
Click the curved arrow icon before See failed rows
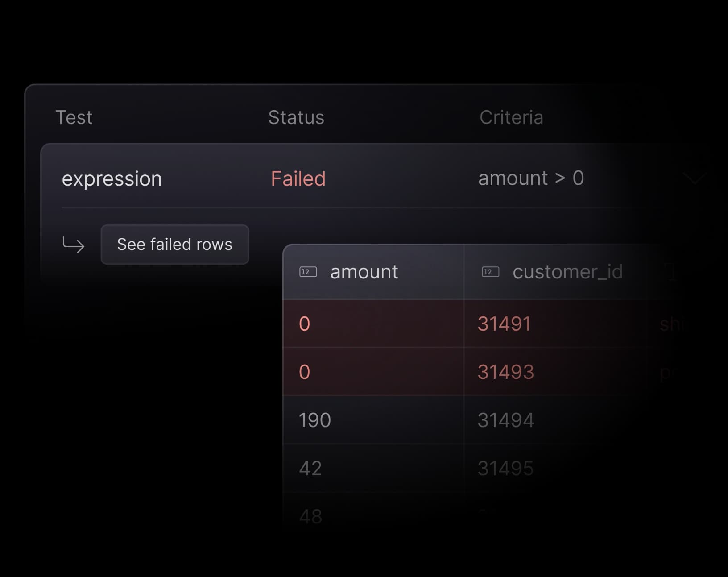pyautogui.click(x=73, y=245)
